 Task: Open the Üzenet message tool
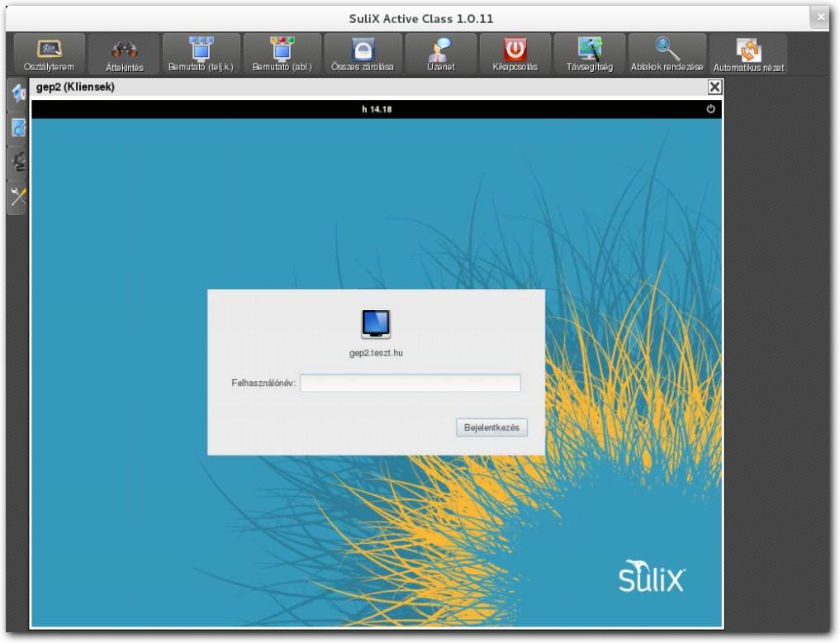pyautogui.click(x=441, y=54)
